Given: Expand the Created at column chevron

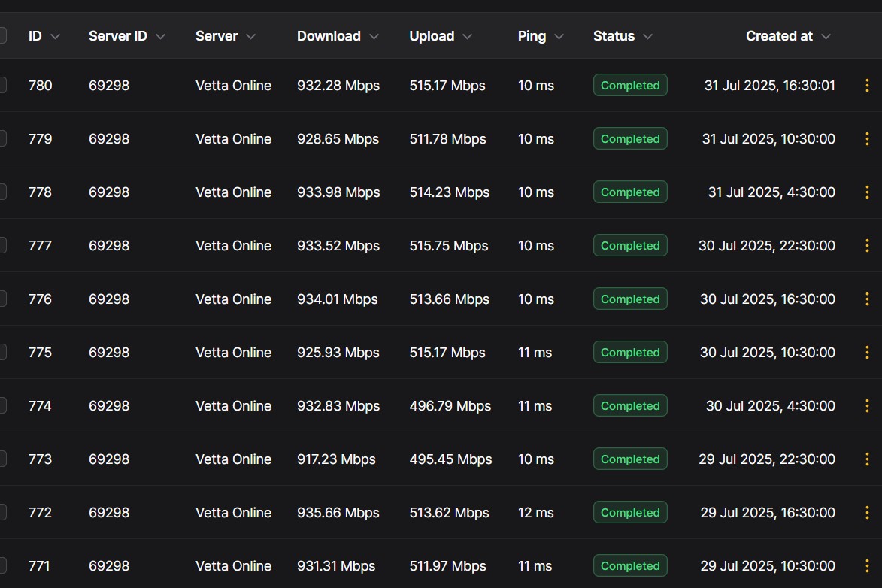Looking at the screenshot, I should click(826, 37).
